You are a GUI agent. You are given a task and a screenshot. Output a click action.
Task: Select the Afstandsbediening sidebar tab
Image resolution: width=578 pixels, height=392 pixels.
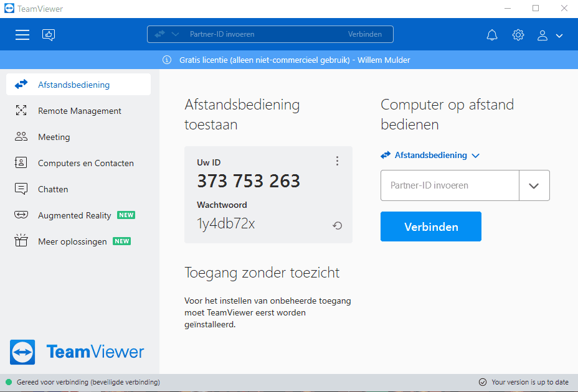click(x=78, y=85)
